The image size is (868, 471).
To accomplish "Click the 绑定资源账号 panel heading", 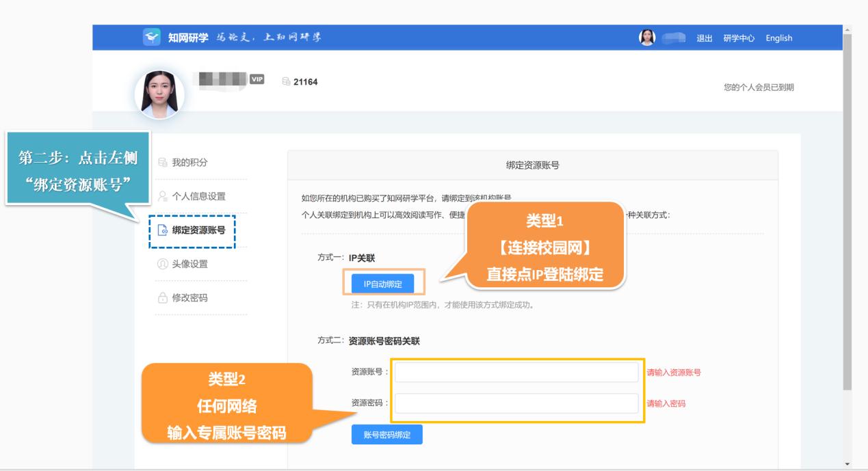I will pyautogui.click(x=533, y=165).
